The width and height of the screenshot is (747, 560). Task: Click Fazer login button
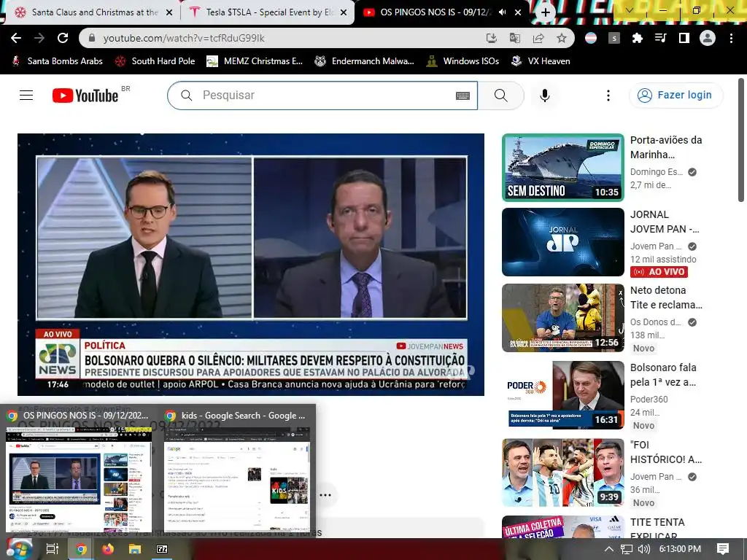click(x=676, y=96)
